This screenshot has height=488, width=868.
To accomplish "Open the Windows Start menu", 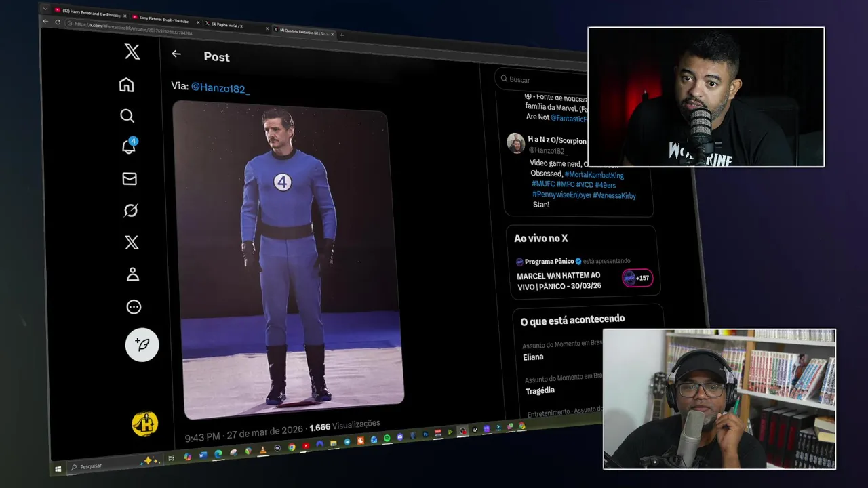I will (x=58, y=469).
